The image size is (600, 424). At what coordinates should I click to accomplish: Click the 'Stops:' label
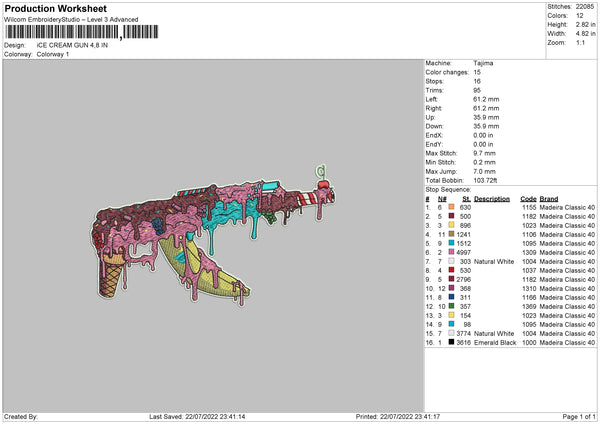[435, 81]
